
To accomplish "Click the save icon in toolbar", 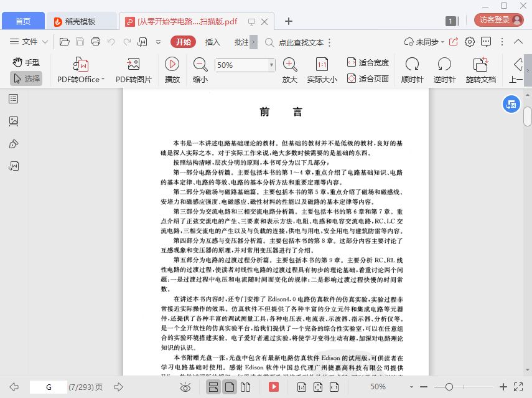I will click(80, 42).
